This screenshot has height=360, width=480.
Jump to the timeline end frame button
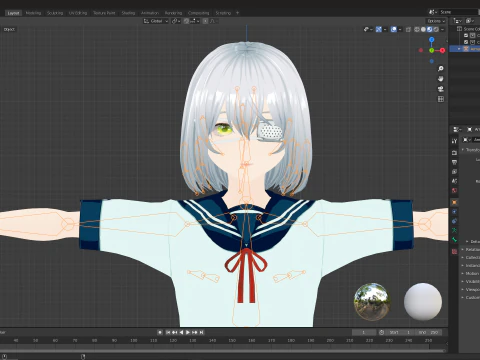[201, 332]
